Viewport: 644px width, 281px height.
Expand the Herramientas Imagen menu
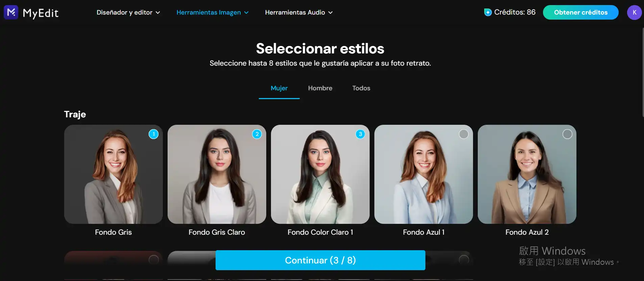[213, 13]
